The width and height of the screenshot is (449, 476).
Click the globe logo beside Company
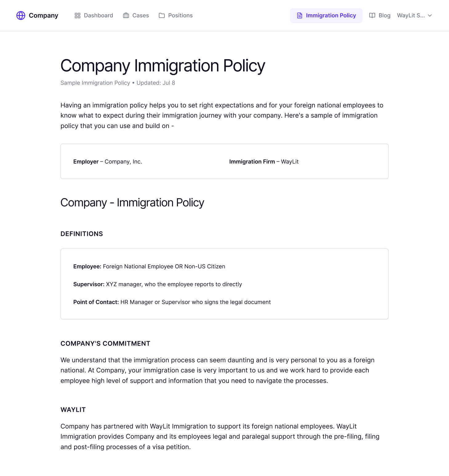click(20, 15)
